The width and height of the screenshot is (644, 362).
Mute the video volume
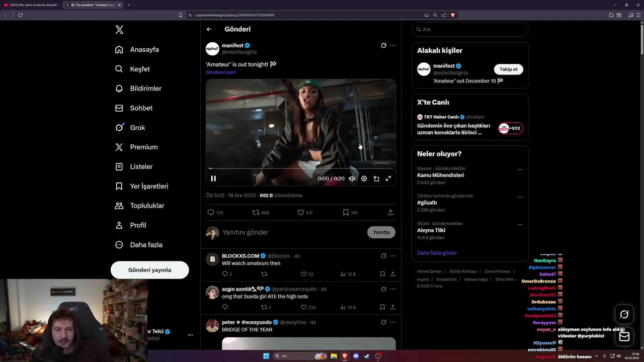[x=352, y=178]
